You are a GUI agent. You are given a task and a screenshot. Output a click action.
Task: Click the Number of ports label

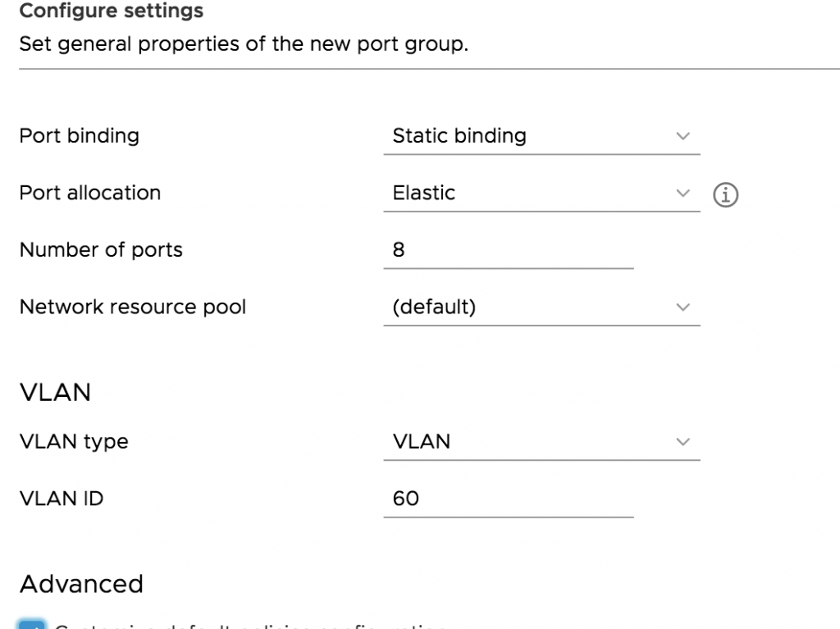101,250
